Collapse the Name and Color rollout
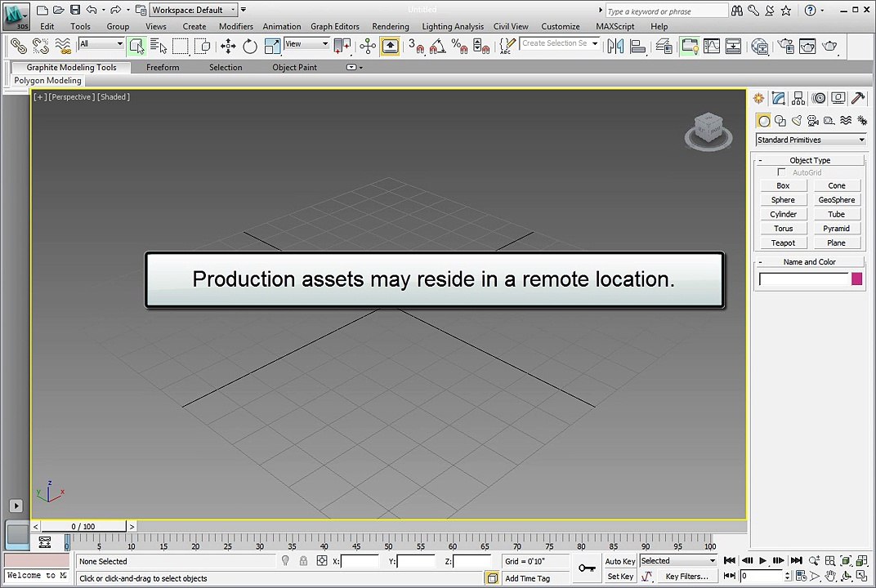 click(810, 262)
